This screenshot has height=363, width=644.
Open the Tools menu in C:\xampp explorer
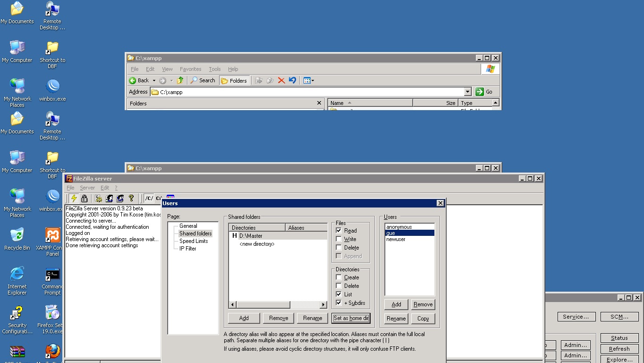(215, 69)
